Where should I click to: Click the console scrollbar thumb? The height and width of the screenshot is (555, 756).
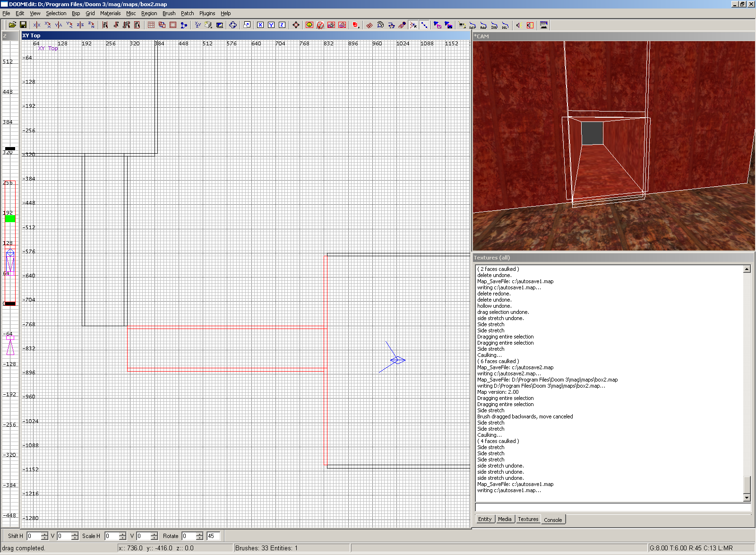point(747,485)
